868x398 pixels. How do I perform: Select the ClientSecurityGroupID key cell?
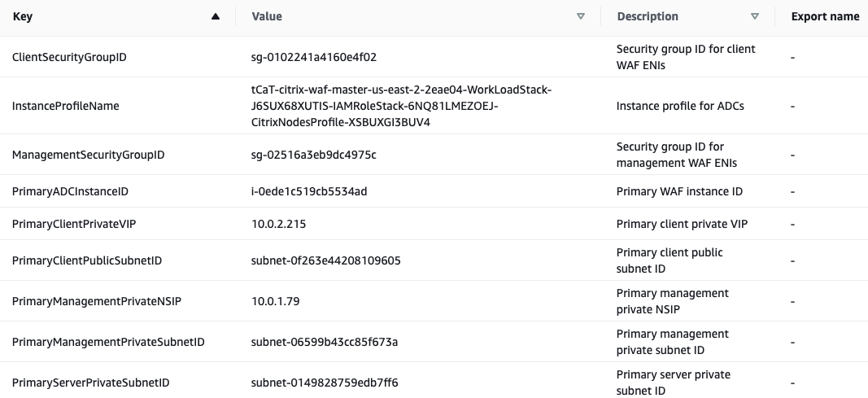69,57
